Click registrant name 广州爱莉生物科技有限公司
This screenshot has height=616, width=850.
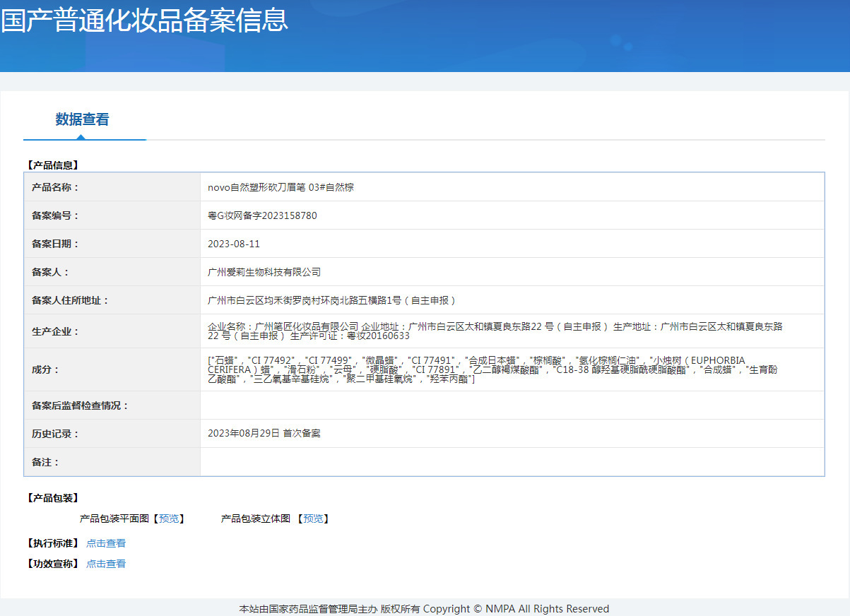click(x=264, y=272)
